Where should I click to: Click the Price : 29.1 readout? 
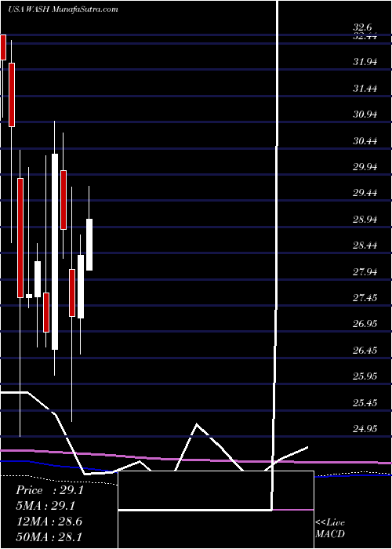point(49,490)
